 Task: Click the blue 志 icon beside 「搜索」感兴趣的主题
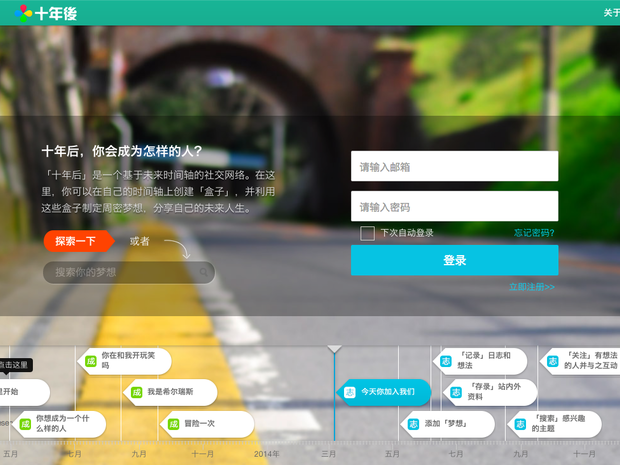click(x=520, y=424)
